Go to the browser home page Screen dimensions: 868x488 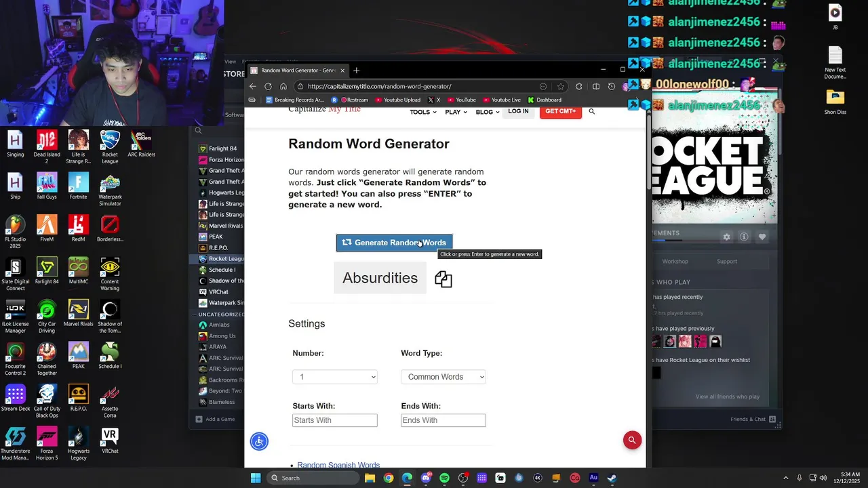tap(283, 86)
